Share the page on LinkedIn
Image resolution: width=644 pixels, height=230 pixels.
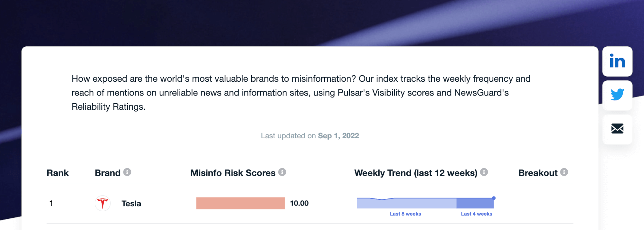(x=617, y=61)
